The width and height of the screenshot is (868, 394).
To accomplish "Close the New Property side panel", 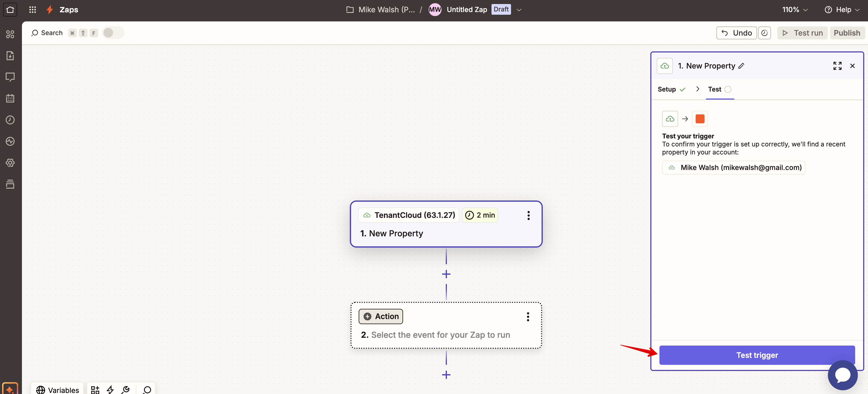I will (x=852, y=66).
